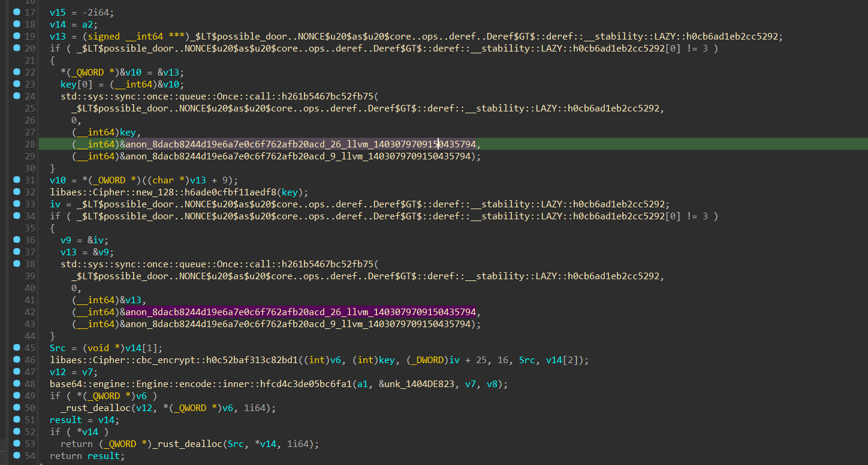Image resolution: width=868 pixels, height=465 pixels.
Task: Set breakpoint dot on line 31
Action: point(17,180)
